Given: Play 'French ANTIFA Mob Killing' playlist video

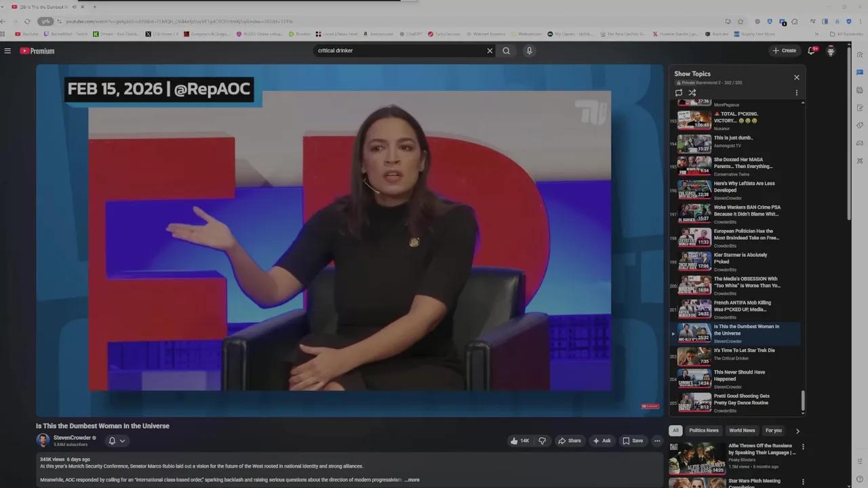Looking at the screenshot, I should tap(736, 309).
